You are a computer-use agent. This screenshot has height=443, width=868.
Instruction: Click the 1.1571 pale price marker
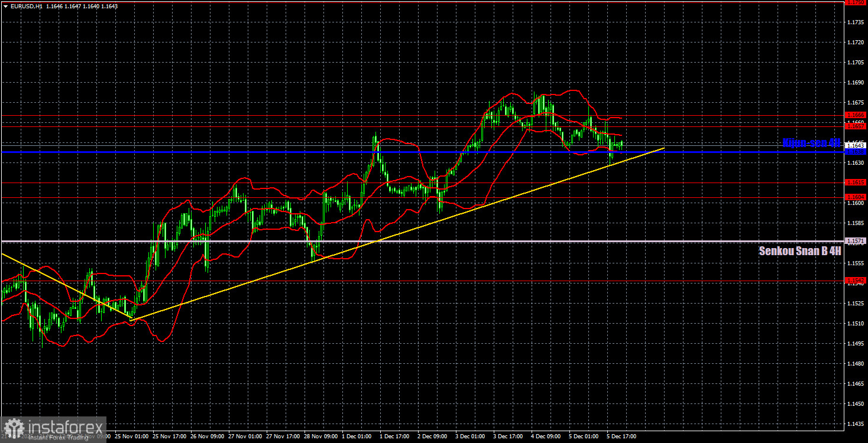(x=854, y=240)
